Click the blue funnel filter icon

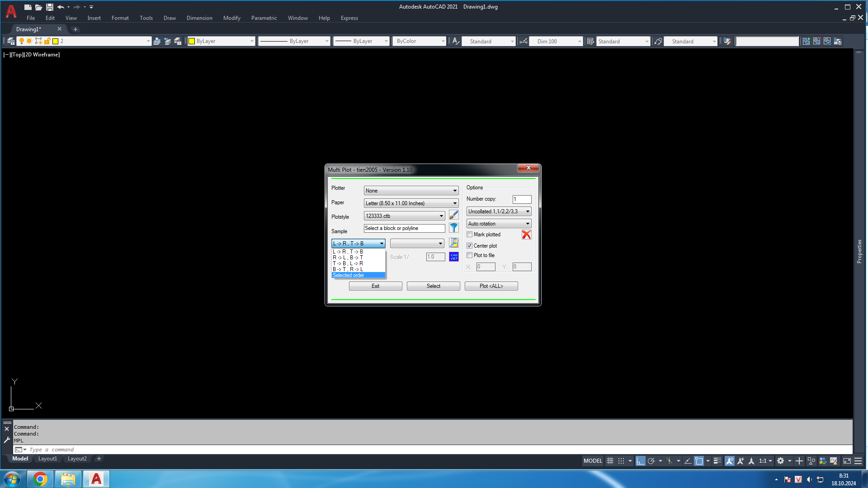click(x=454, y=228)
